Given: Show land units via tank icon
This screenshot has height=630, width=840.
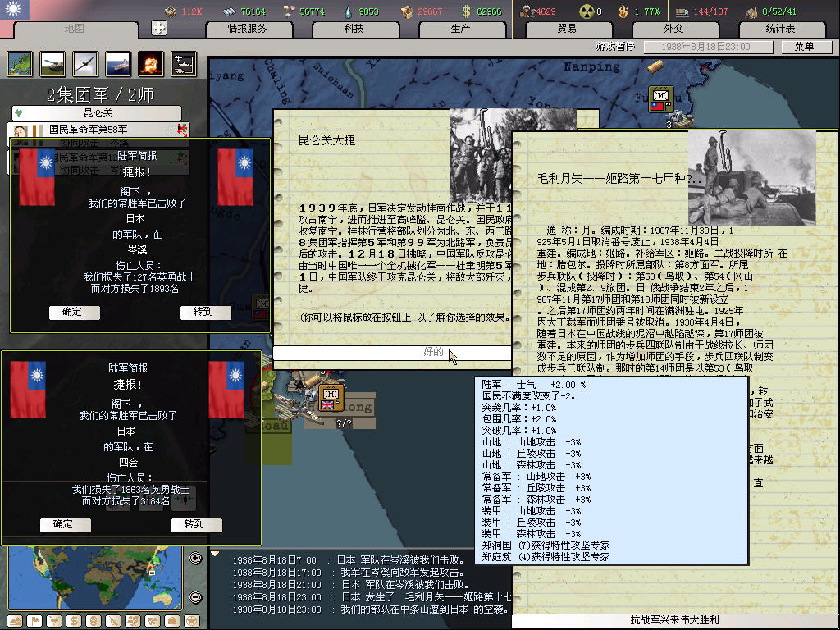Looking at the screenshot, I should (x=52, y=64).
